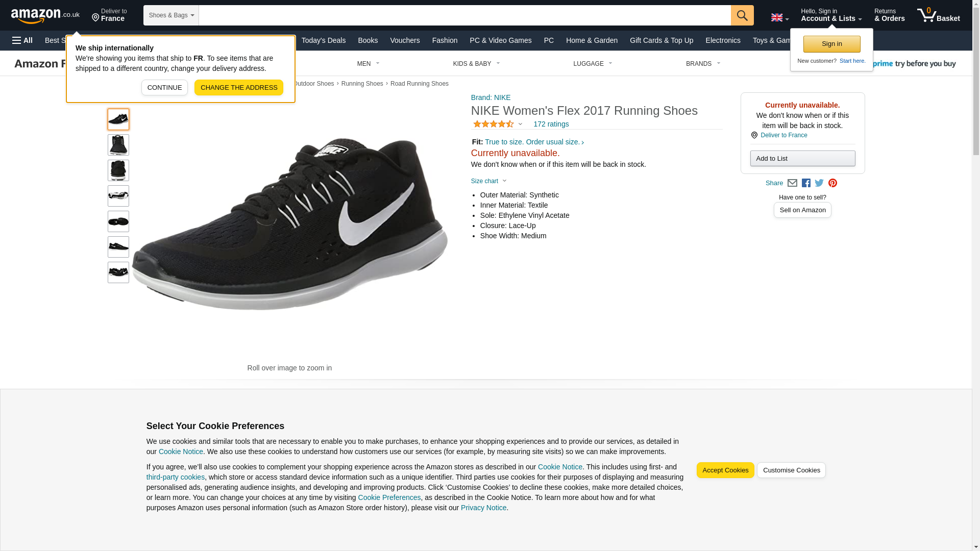This screenshot has width=980, height=551.
Task: Open the star rating breakdown dropdown
Action: (498, 124)
